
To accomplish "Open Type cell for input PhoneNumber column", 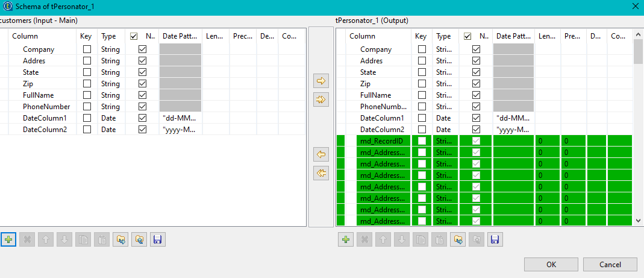I will click(x=110, y=107).
